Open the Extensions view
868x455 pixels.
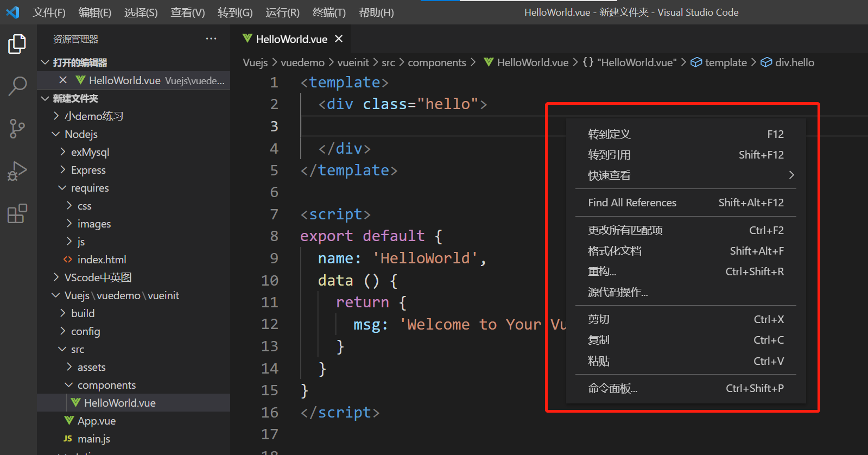click(x=17, y=213)
